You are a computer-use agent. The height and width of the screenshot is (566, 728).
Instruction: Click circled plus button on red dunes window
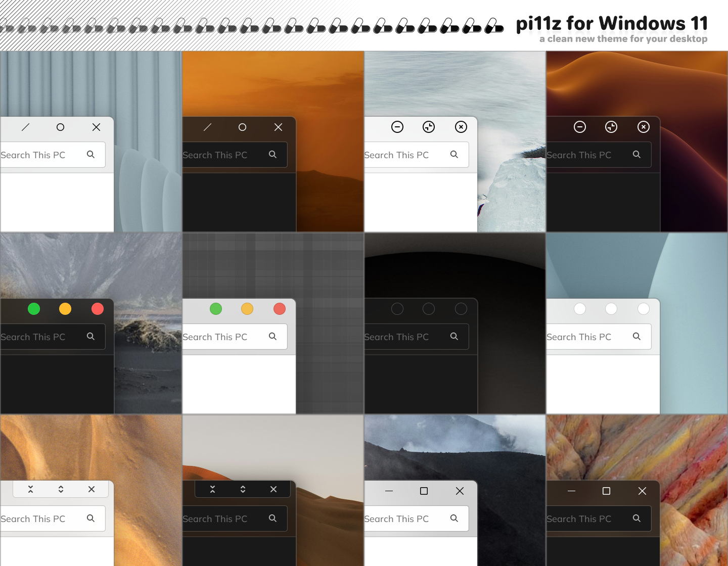click(611, 127)
